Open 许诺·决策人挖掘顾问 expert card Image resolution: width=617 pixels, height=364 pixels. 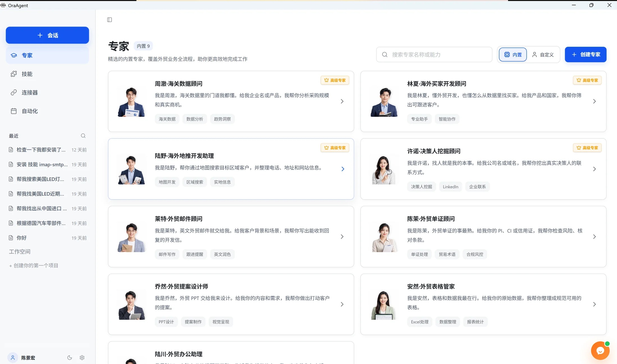click(484, 169)
